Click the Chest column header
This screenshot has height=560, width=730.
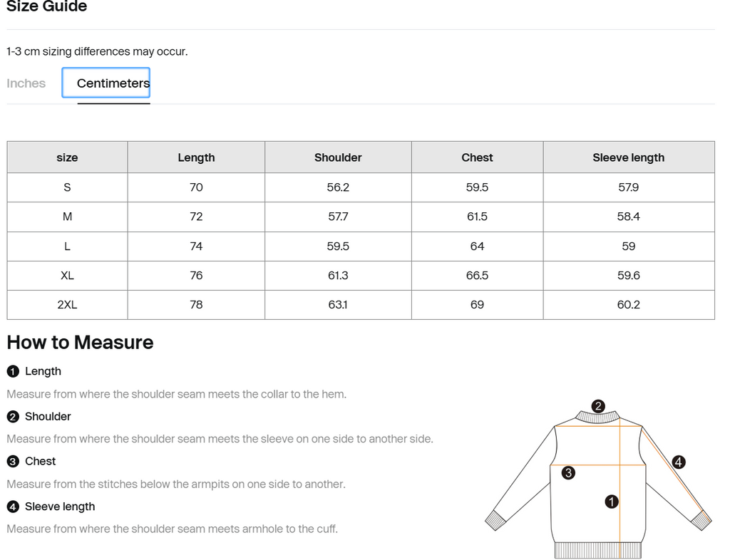point(477,157)
